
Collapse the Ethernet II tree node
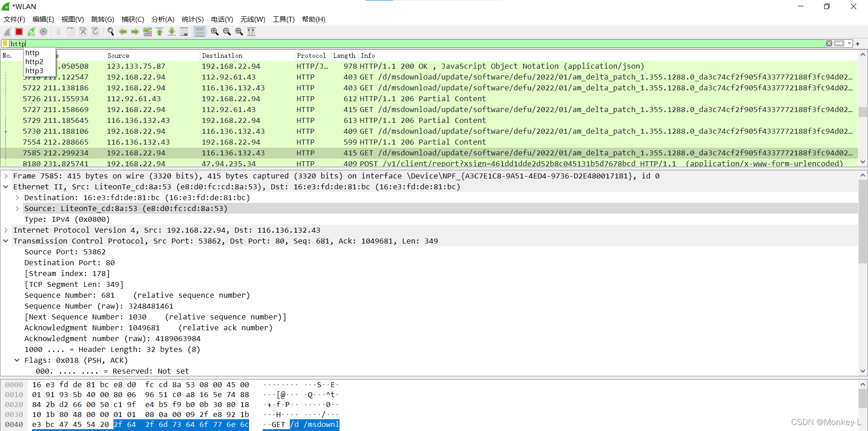pyautogui.click(x=6, y=187)
